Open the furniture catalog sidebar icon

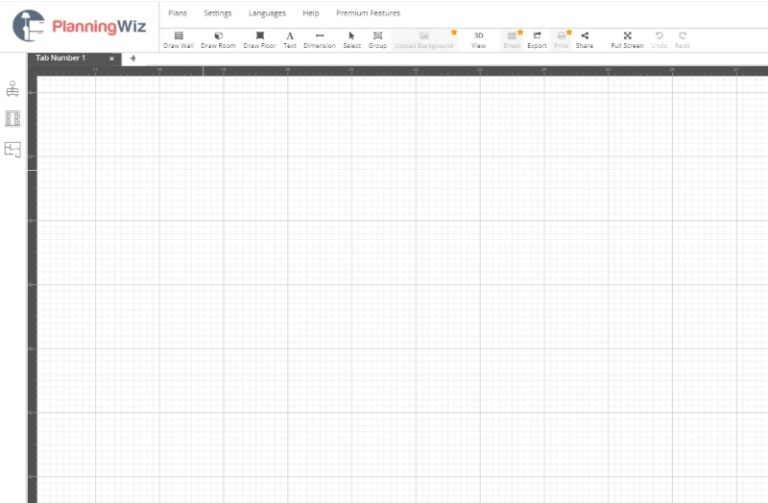[13, 89]
